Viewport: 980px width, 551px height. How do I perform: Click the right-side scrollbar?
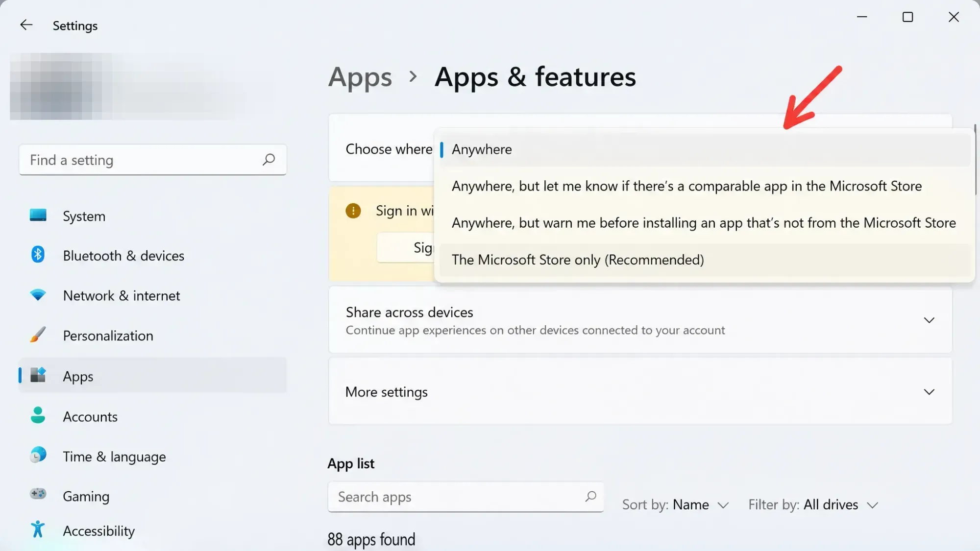975,159
